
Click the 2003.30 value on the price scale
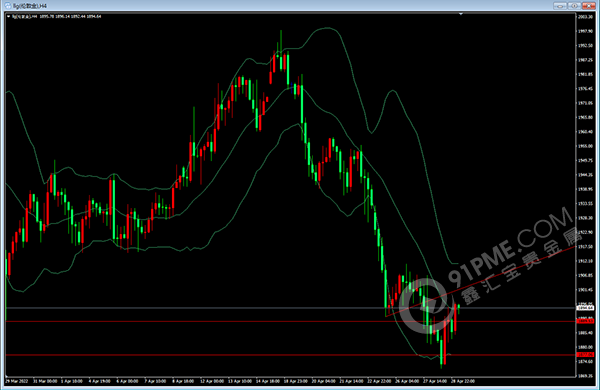coord(585,17)
